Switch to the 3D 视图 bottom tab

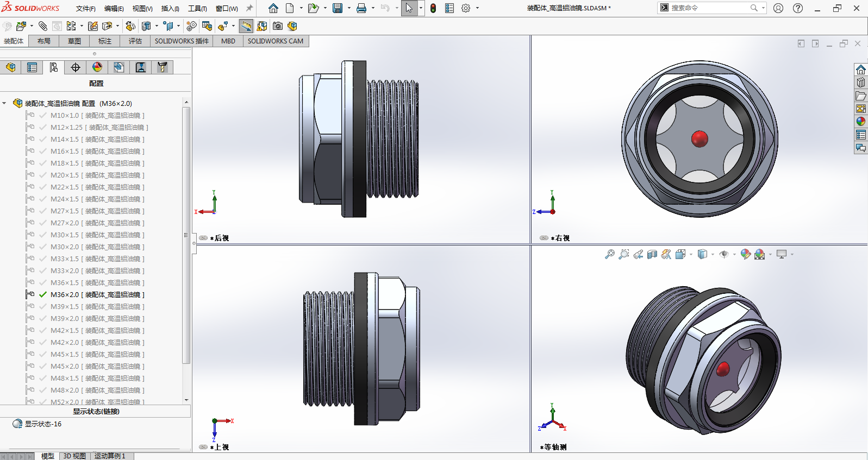tap(74, 456)
